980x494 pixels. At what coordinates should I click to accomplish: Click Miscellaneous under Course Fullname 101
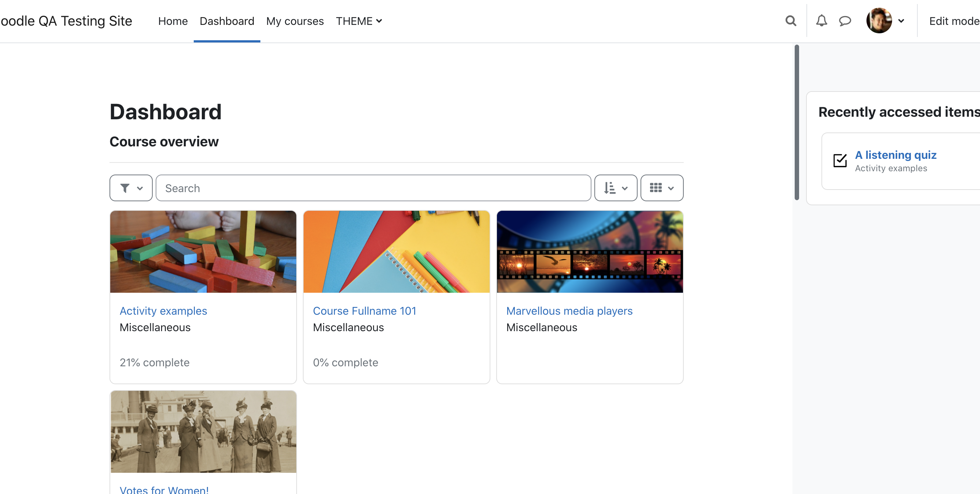point(349,328)
